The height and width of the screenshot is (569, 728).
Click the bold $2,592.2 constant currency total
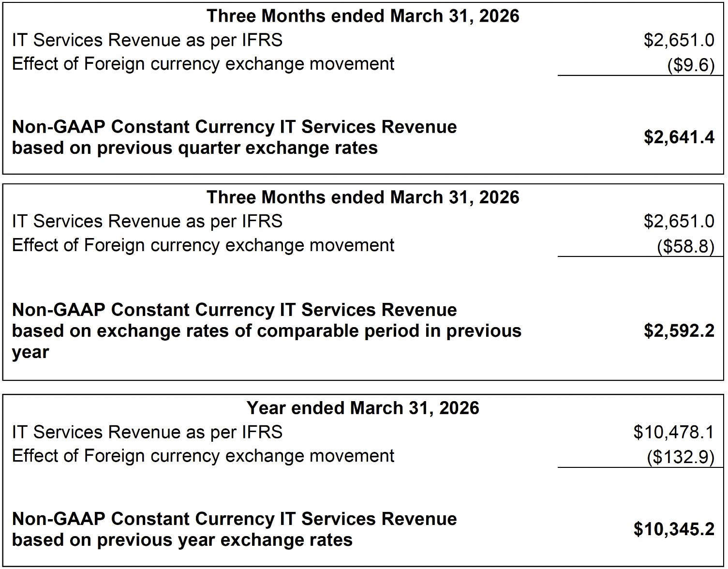pos(678,330)
